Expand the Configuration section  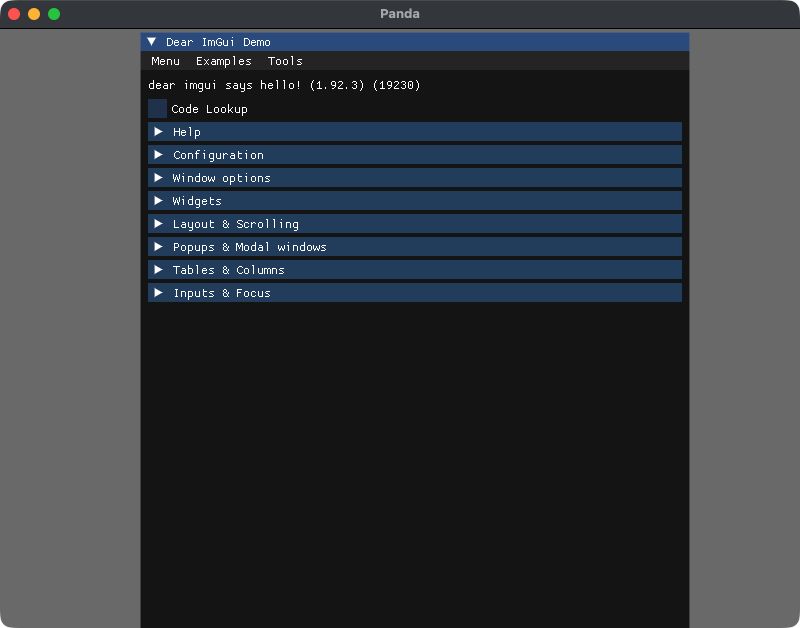415,155
